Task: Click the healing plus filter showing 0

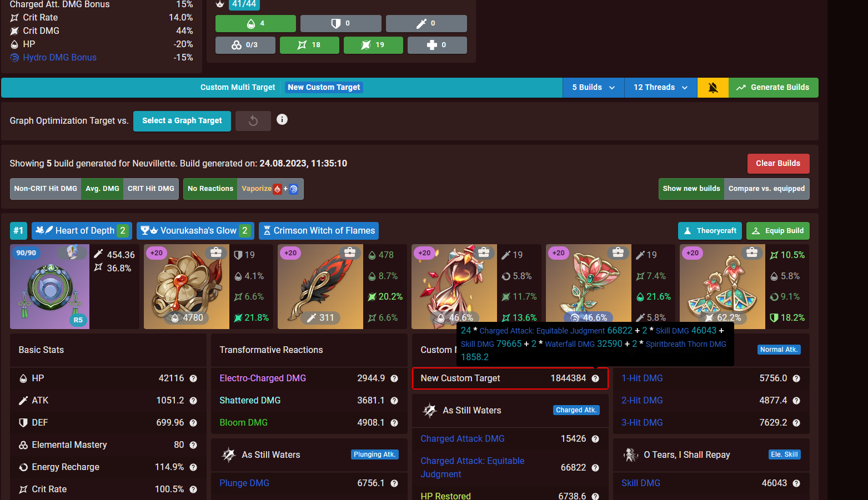Action: [437, 45]
